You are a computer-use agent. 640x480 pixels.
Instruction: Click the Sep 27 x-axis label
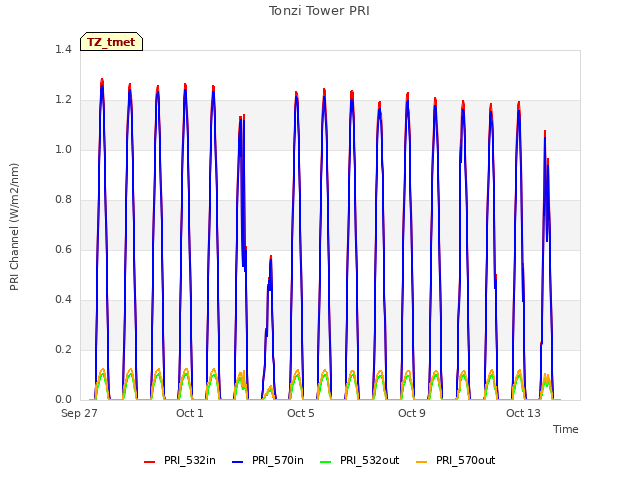pos(79,413)
